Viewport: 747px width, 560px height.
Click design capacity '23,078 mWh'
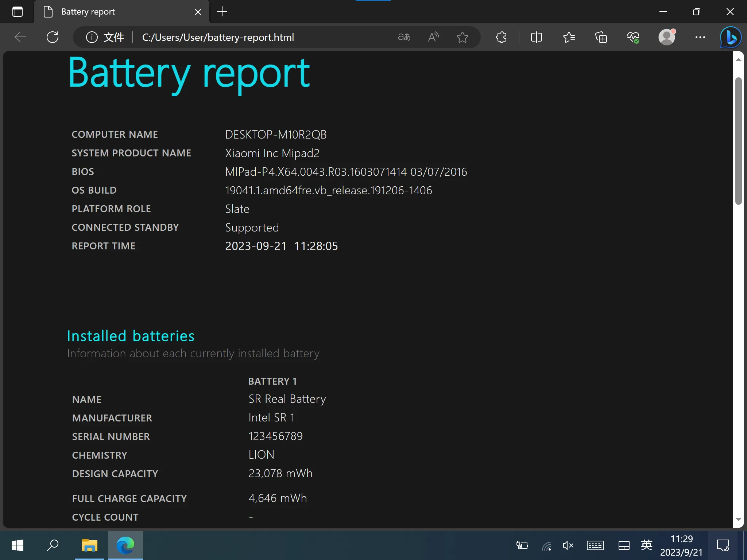[x=280, y=473]
